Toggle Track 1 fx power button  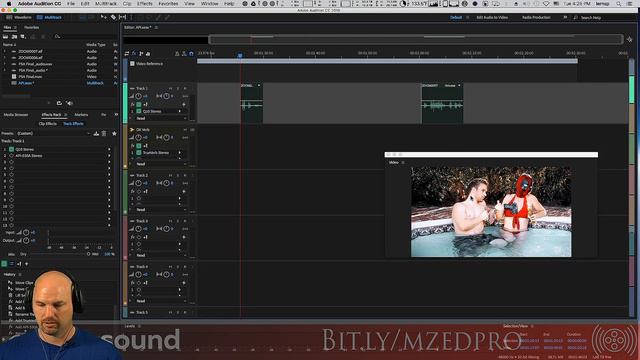click(139, 105)
